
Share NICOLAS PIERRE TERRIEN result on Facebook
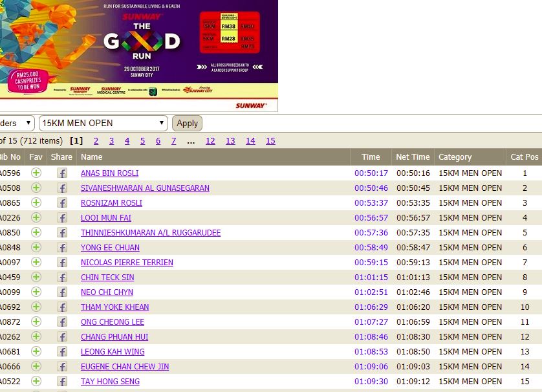click(62, 263)
